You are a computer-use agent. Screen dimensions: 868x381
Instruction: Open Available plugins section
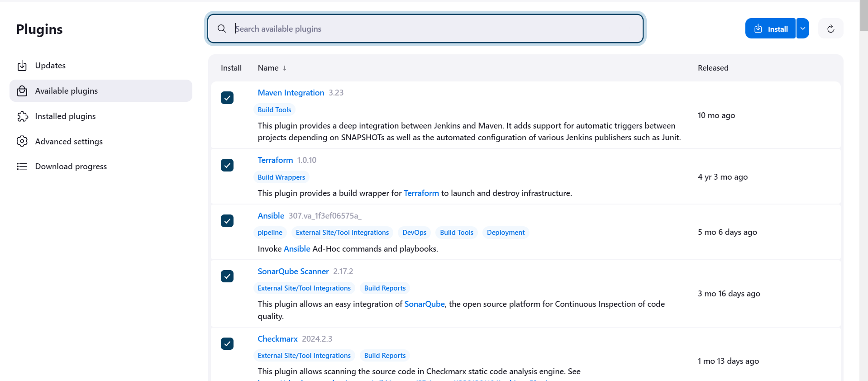click(x=101, y=91)
